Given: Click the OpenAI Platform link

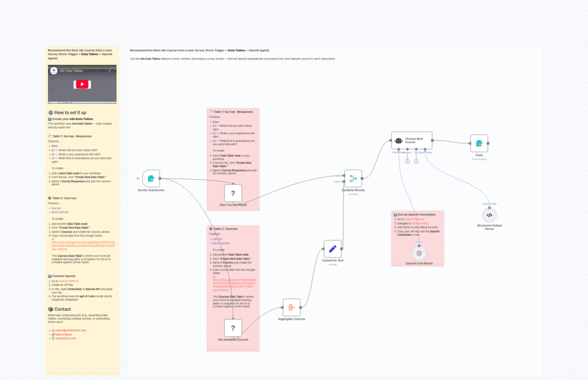Looking at the screenshot, I should pos(69,281).
